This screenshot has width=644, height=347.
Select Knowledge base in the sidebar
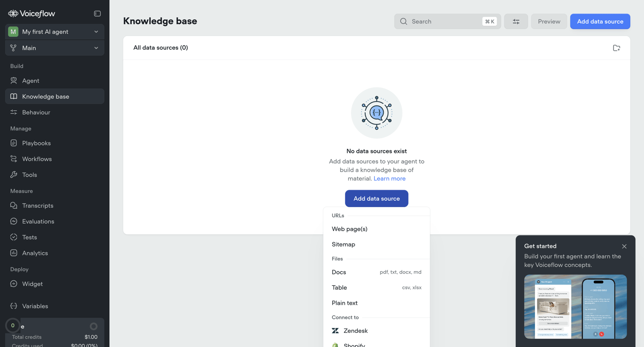(55, 96)
